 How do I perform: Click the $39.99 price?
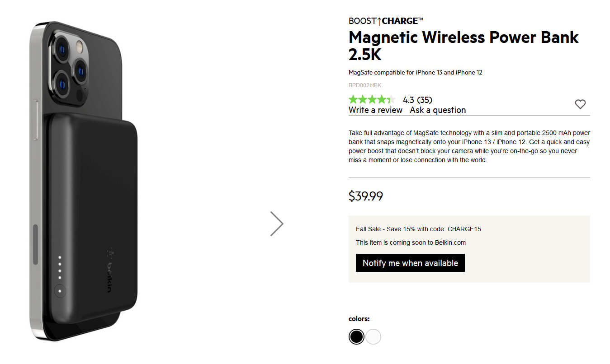point(366,196)
